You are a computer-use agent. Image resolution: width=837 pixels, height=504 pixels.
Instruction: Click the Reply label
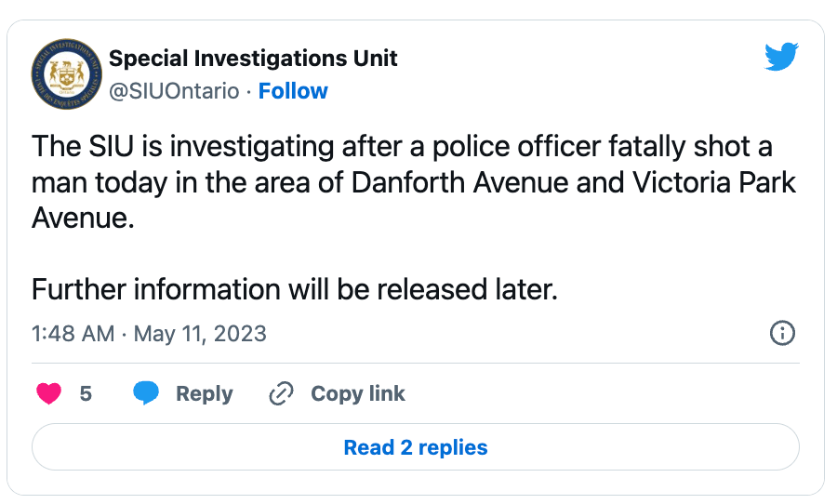[205, 393]
